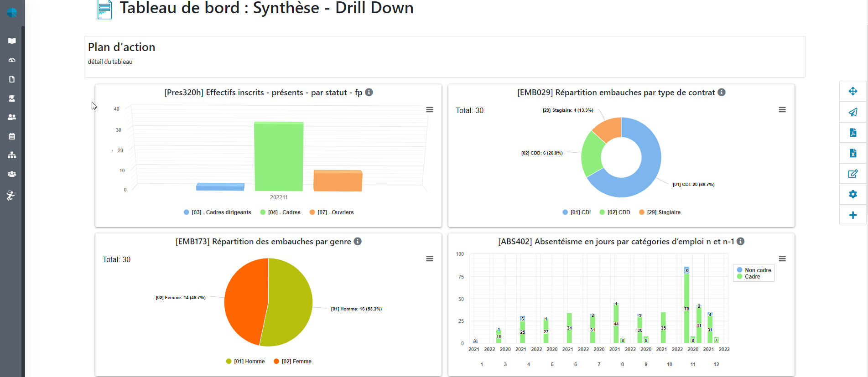868x377 pixels.
Task: Open the calendar icon in sidebar
Action: click(x=12, y=136)
